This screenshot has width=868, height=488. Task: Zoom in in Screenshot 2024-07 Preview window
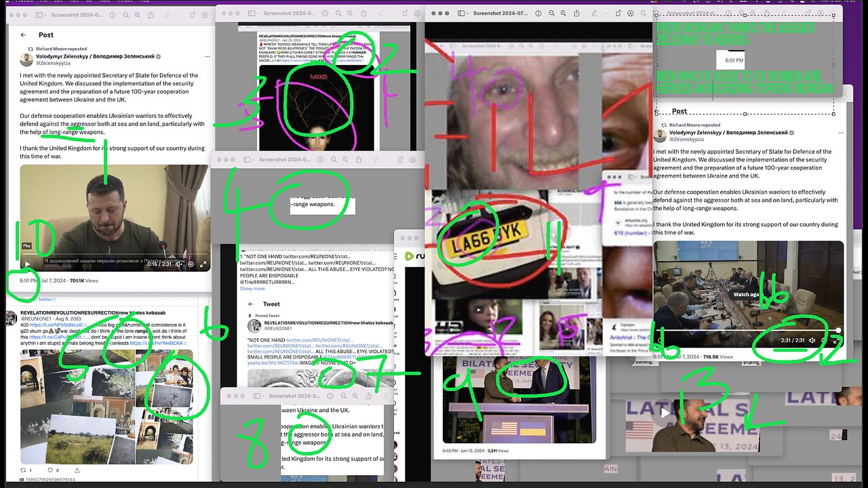(x=562, y=13)
